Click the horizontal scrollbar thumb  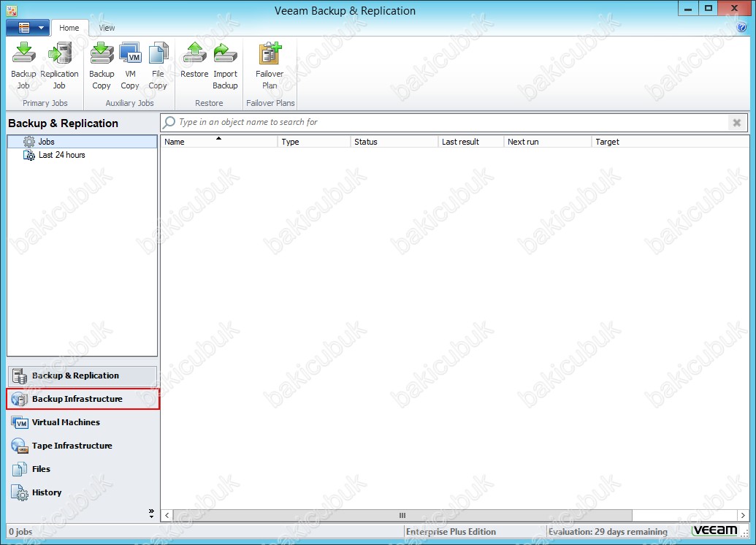(402, 516)
